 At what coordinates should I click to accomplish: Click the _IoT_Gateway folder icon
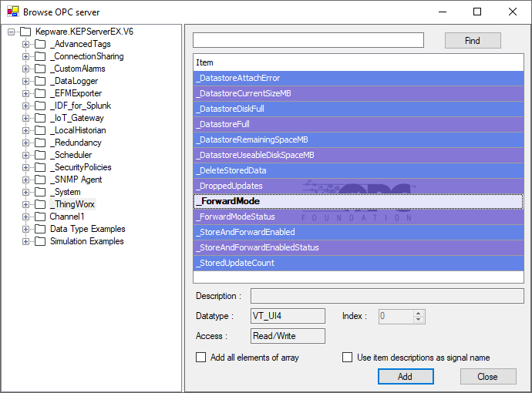[x=40, y=118]
